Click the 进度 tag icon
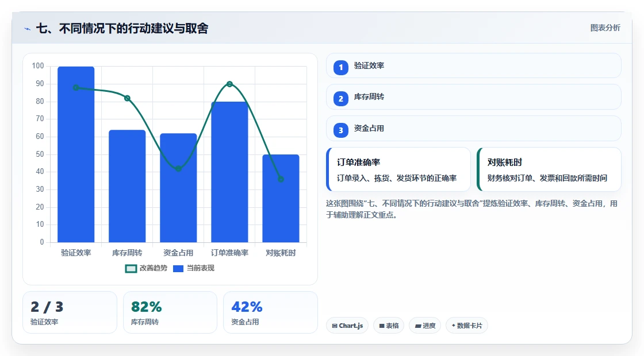Screen dimensions: 644x356 tap(417, 326)
